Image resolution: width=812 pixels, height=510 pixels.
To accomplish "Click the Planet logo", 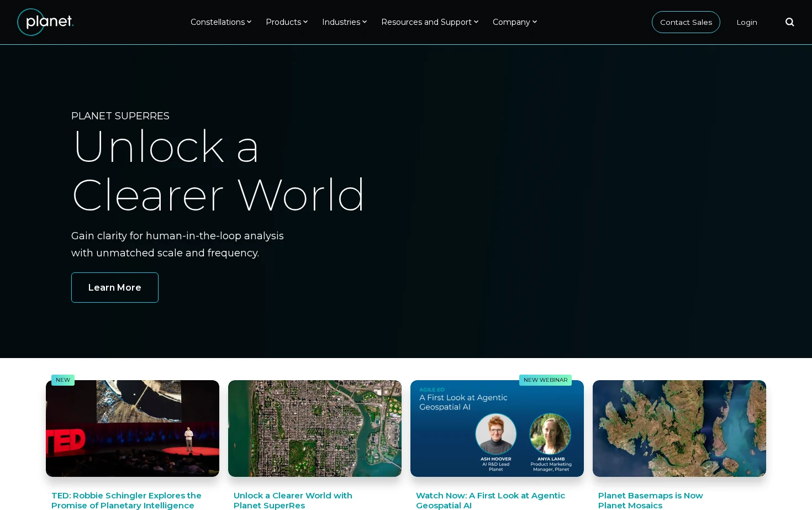I will click(x=45, y=22).
